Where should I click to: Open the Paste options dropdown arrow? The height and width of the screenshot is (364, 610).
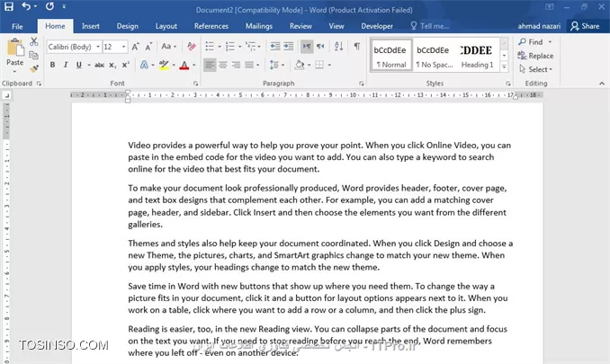point(14,72)
